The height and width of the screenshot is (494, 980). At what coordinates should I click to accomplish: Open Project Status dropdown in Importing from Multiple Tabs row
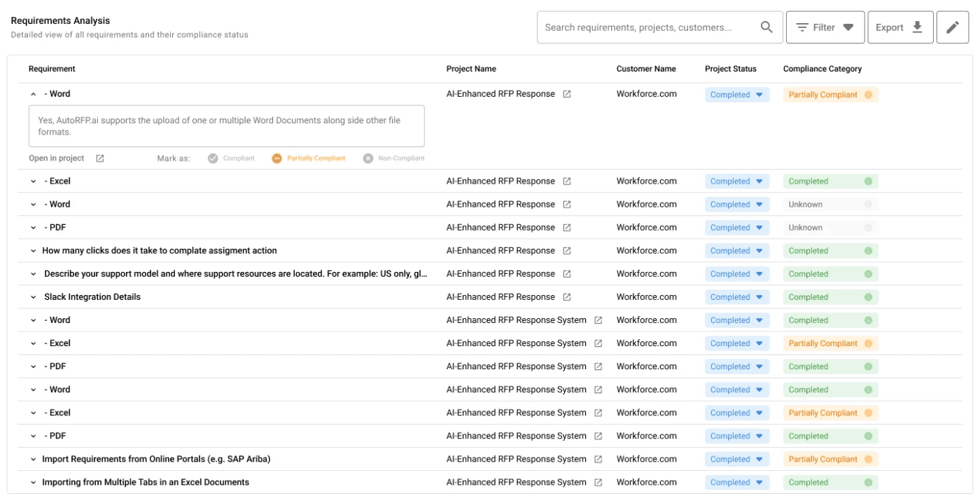(737, 482)
